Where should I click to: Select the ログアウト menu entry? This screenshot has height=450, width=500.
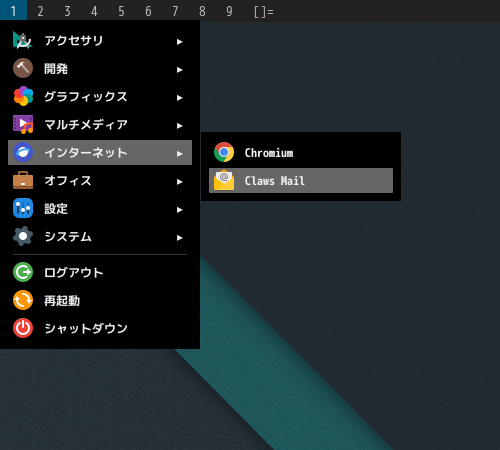[x=100, y=272]
